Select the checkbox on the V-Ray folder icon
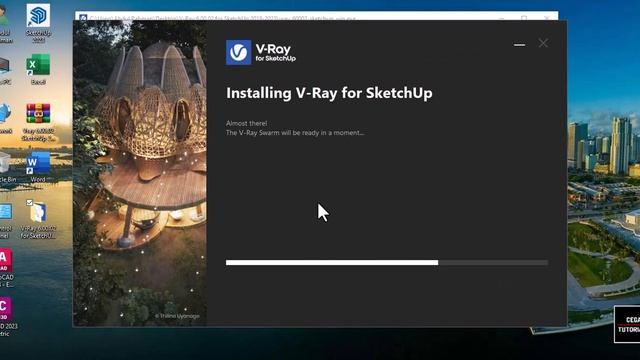The width and height of the screenshot is (640, 360). point(29,202)
